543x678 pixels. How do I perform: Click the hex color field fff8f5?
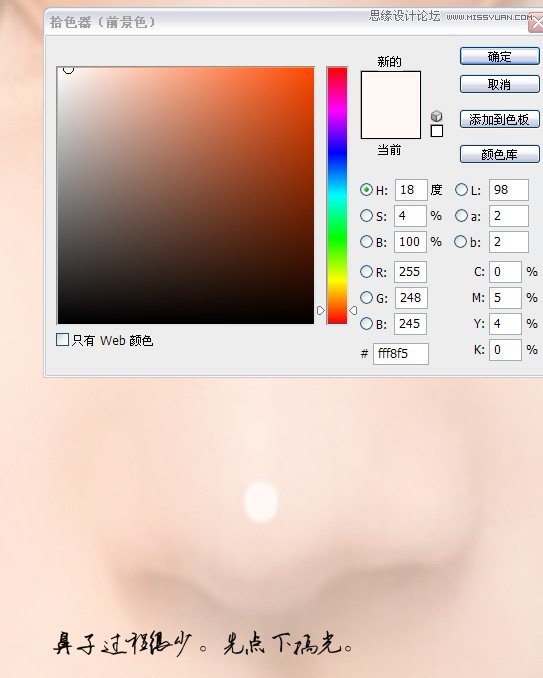[401, 354]
